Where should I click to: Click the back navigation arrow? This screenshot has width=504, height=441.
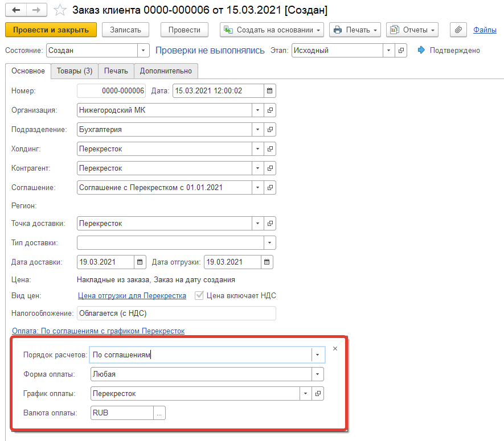pos(16,10)
